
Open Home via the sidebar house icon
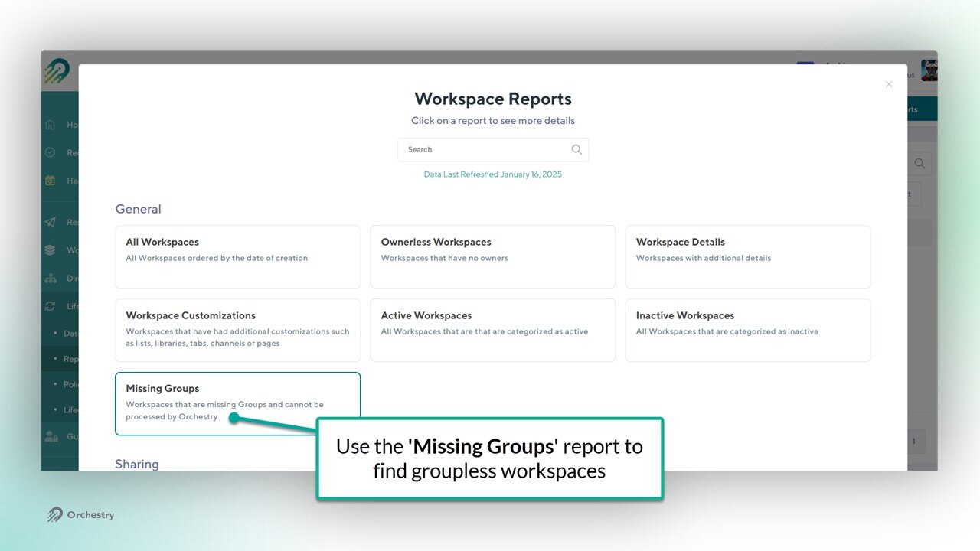51,125
